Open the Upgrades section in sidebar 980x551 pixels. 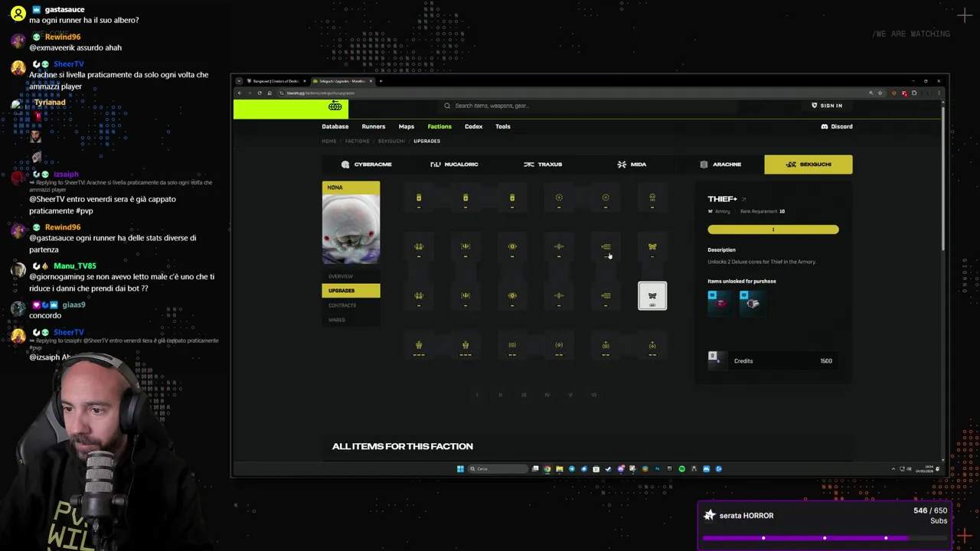(x=351, y=291)
